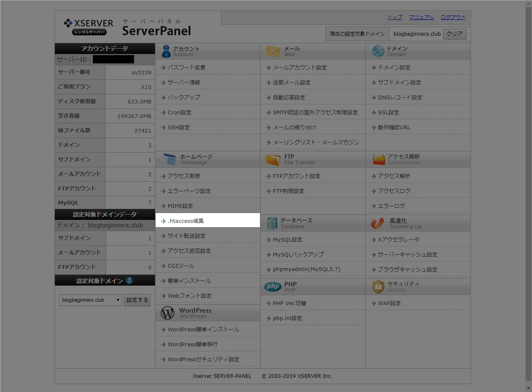Click the help question mark icon
Screen dimensions: 532x392
click(x=129, y=280)
